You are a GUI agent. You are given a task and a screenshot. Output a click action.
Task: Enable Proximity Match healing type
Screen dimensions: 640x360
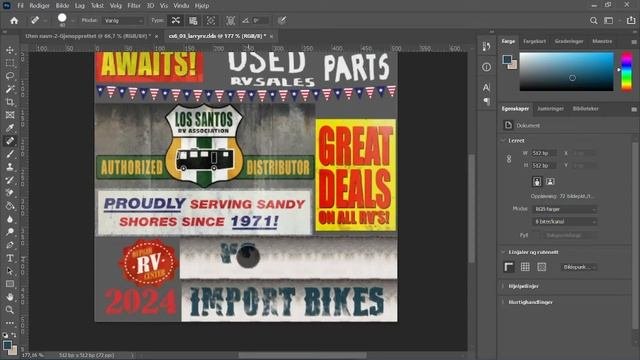pos(211,20)
